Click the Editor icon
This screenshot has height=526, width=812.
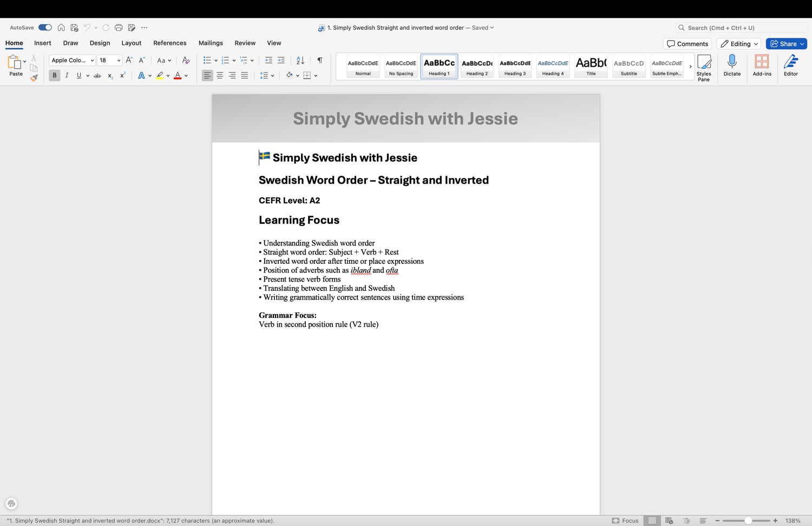[790, 66]
